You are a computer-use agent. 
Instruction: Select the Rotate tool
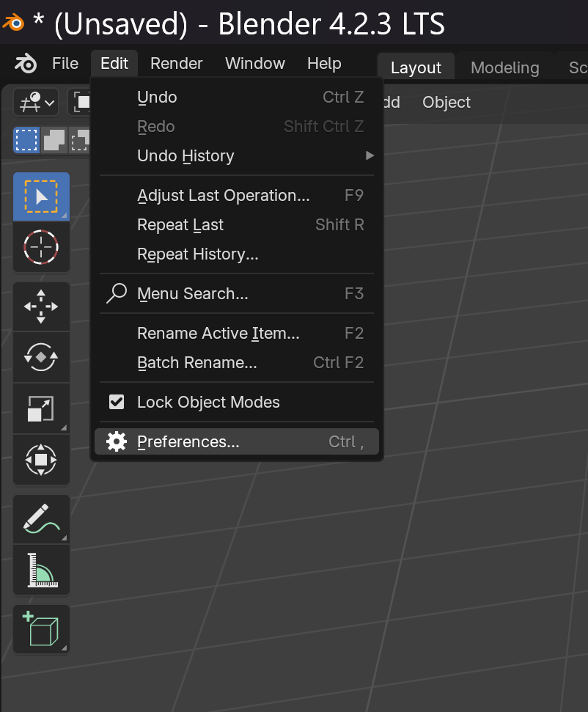click(41, 357)
